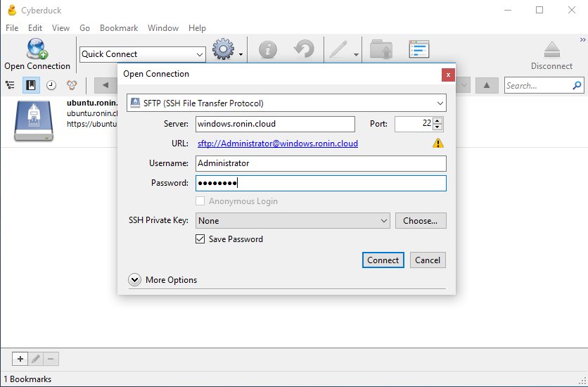Click the Connect button
Viewport: 588px width, 387px height.
pos(383,260)
